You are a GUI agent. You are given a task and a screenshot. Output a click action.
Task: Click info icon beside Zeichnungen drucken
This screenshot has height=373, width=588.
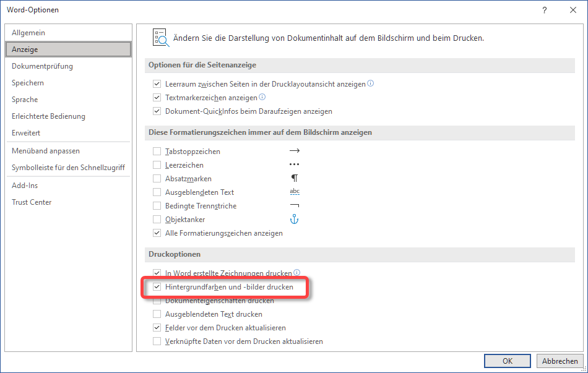tap(296, 273)
